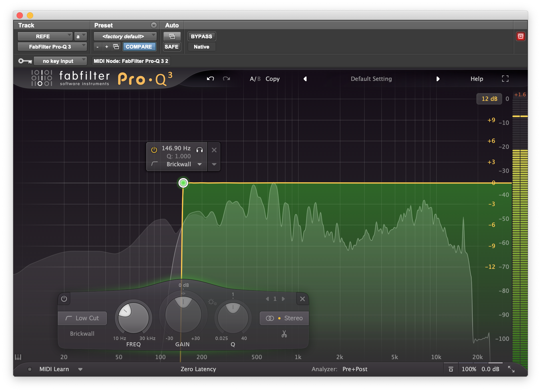Screen dimensions: 541x392
Task: Select previous preset minus button
Action: [x=98, y=47]
